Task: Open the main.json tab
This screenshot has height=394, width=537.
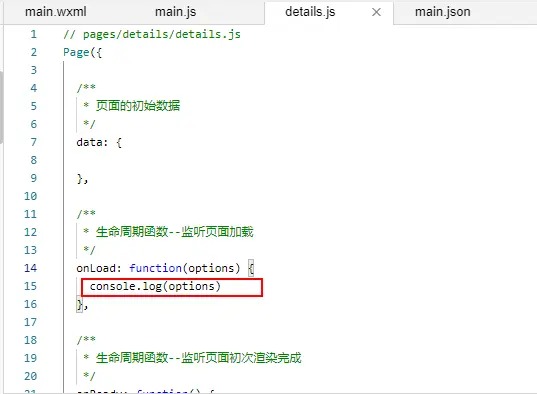Action: [x=442, y=12]
